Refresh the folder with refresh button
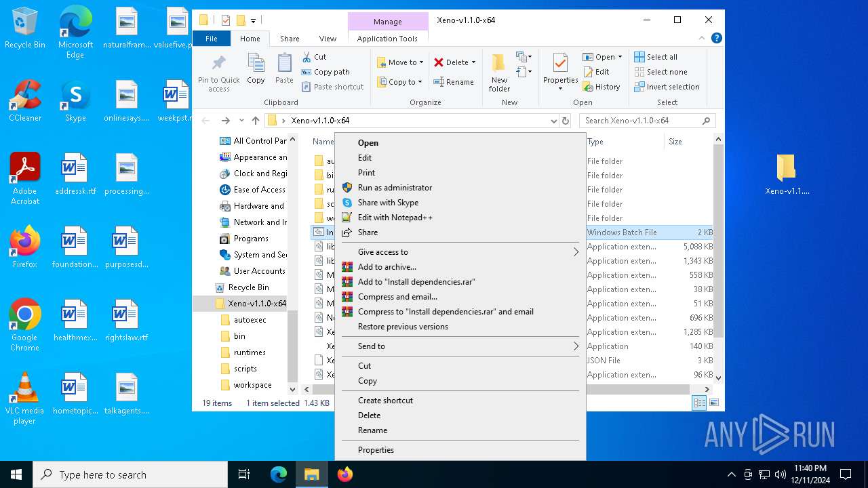The width and height of the screenshot is (868, 488). tap(566, 121)
